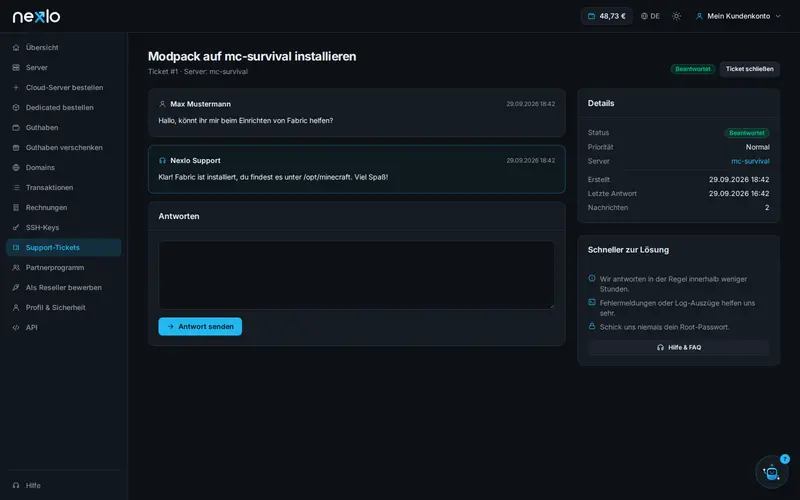Go to Server in the sidebar
The height and width of the screenshot is (500, 800).
click(x=64, y=67)
